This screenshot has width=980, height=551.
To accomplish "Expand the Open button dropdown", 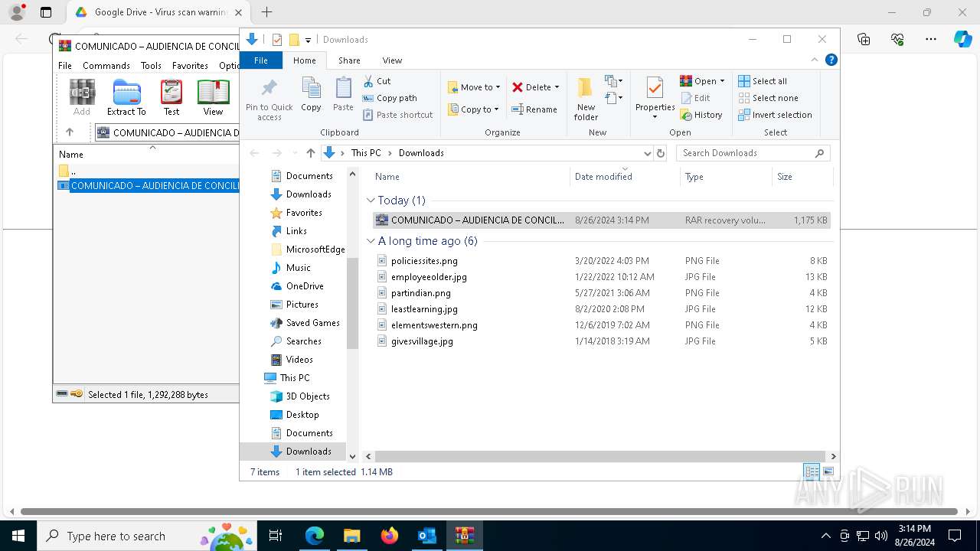I will 722,81.
